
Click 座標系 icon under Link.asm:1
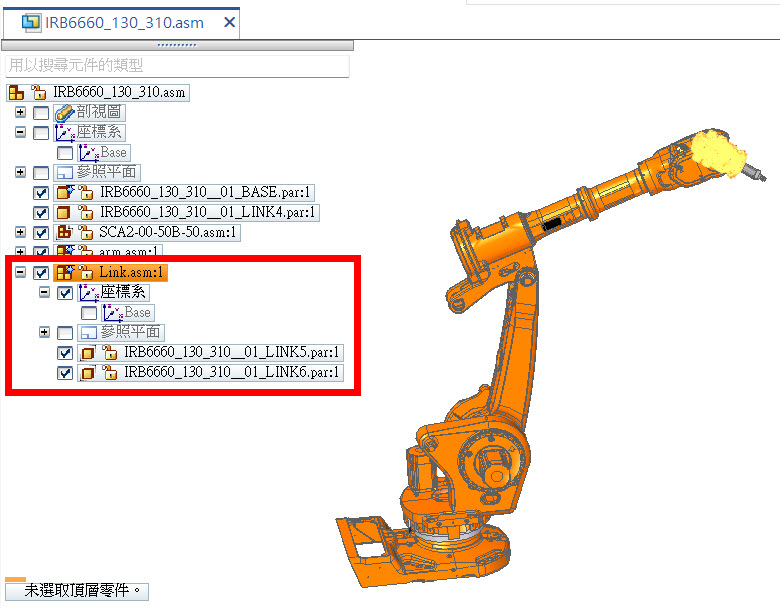89,293
